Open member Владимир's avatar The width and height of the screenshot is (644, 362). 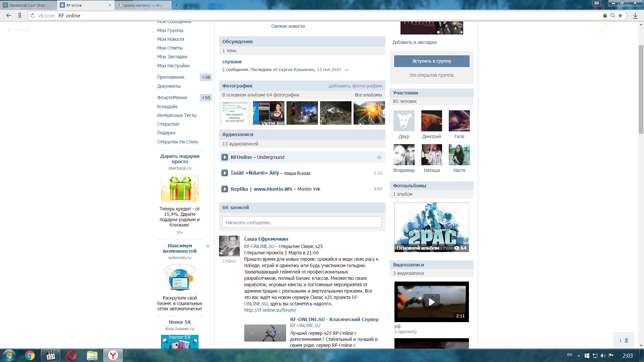(x=404, y=155)
